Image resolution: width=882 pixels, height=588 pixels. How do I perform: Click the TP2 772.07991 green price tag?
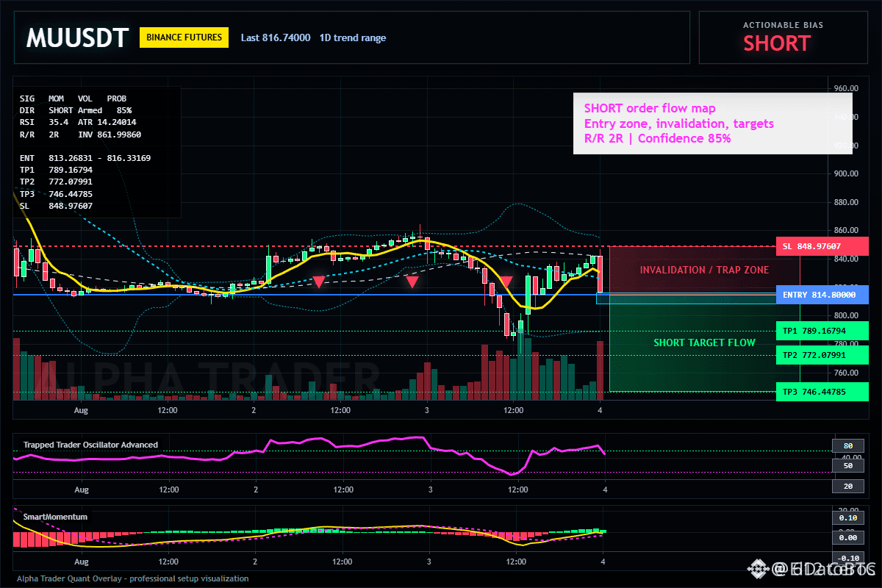pos(822,355)
